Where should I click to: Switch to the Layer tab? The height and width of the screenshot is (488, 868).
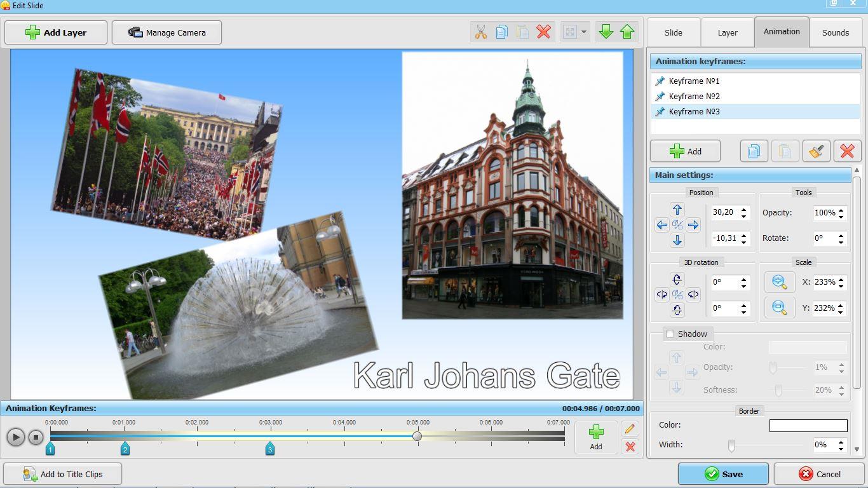tap(728, 32)
